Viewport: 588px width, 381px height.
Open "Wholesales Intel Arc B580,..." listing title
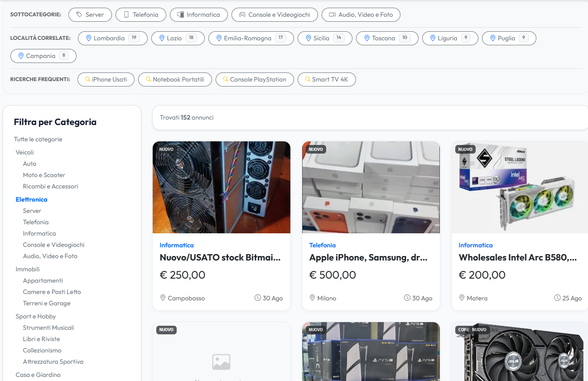(x=518, y=258)
